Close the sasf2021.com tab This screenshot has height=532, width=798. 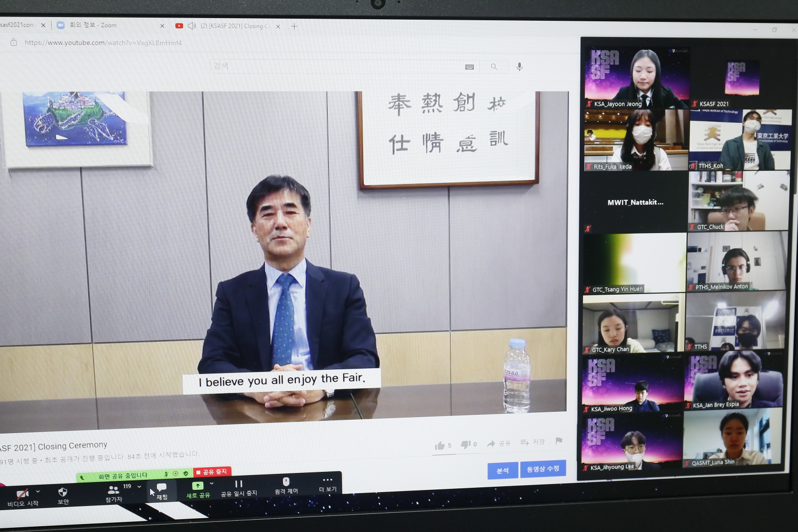[44, 25]
